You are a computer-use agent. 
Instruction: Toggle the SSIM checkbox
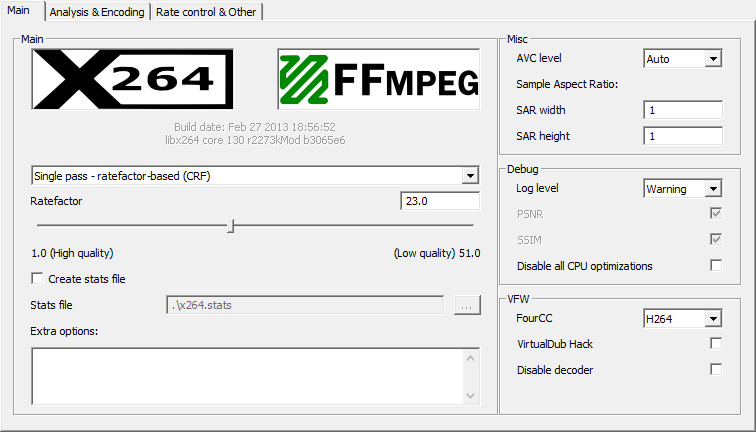click(716, 240)
